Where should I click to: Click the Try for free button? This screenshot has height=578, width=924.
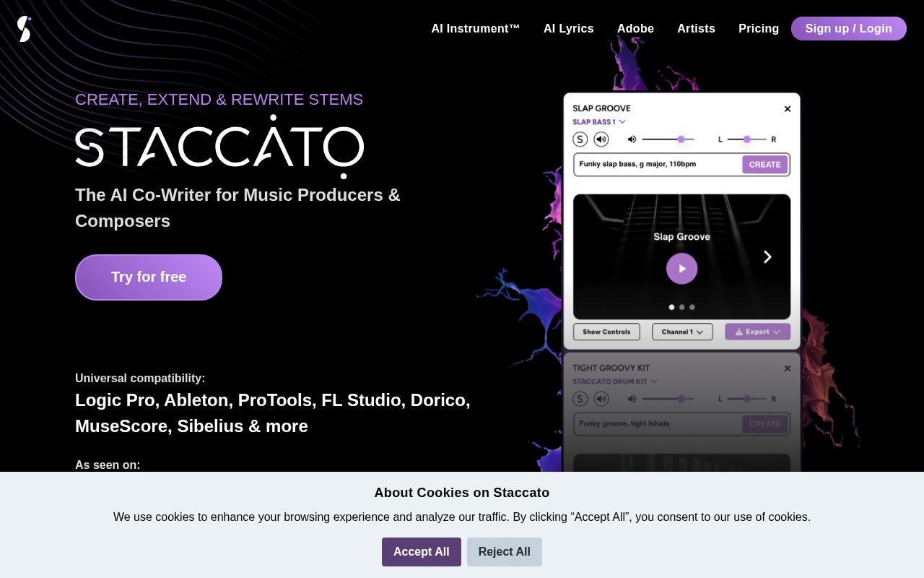pyautogui.click(x=148, y=277)
